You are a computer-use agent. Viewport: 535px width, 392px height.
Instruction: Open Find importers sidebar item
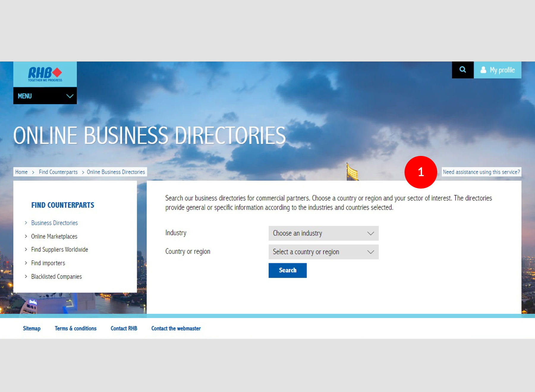pos(48,263)
